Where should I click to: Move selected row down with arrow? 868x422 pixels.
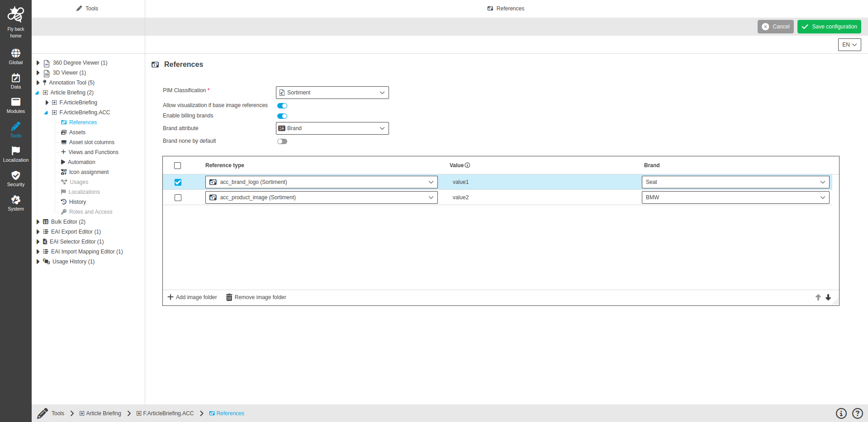coord(828,297)
